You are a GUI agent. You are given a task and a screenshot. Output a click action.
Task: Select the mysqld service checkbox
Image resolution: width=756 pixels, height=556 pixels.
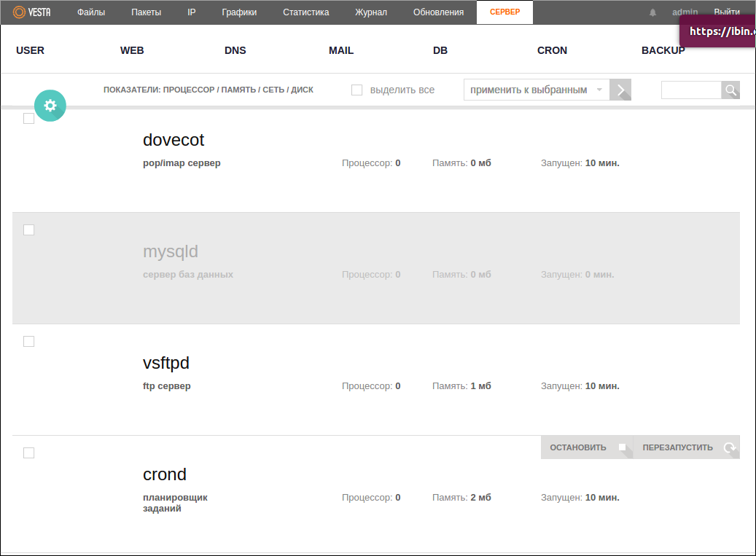click(x=29, y=230)
